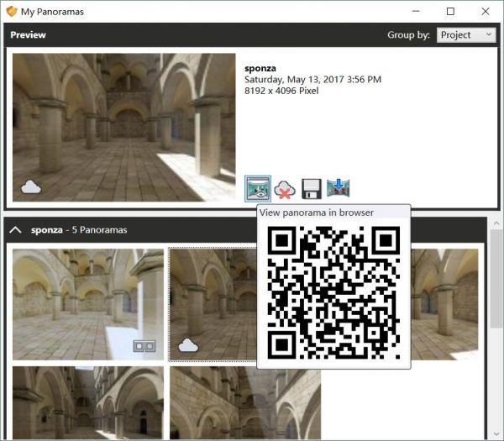Click the Preview header label
Screen dimensions: 504x441
tap(28, 34)
